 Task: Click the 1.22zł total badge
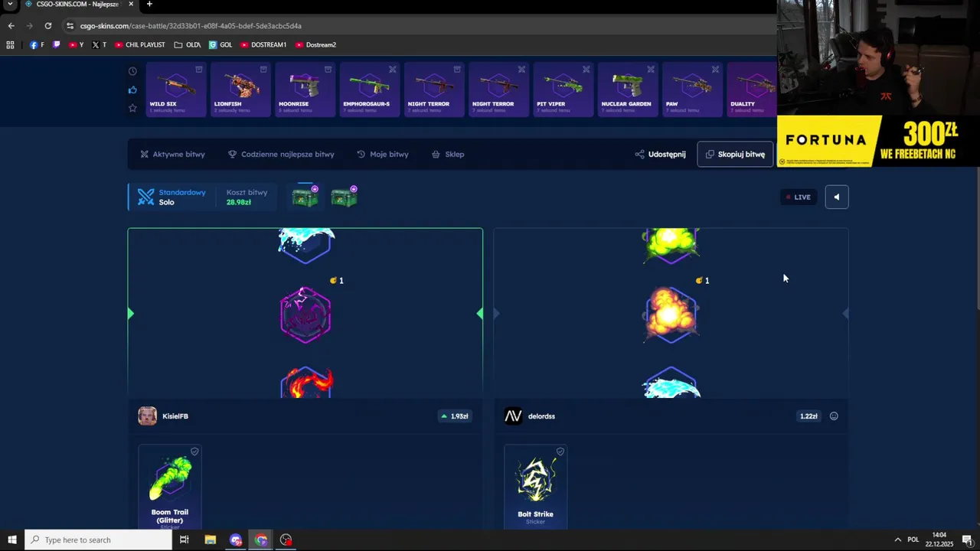pyautogui.click(x=808, y=416)
